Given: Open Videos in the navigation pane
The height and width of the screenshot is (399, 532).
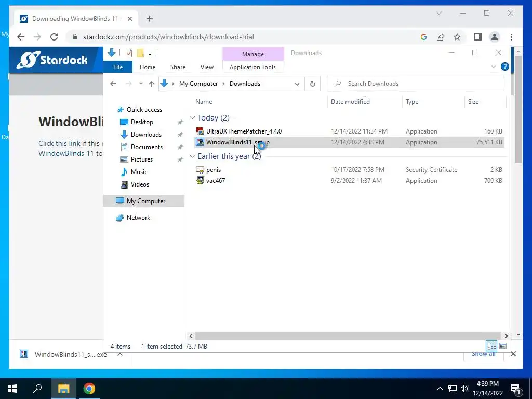Looking at the screenshot, I should (140, 184).
